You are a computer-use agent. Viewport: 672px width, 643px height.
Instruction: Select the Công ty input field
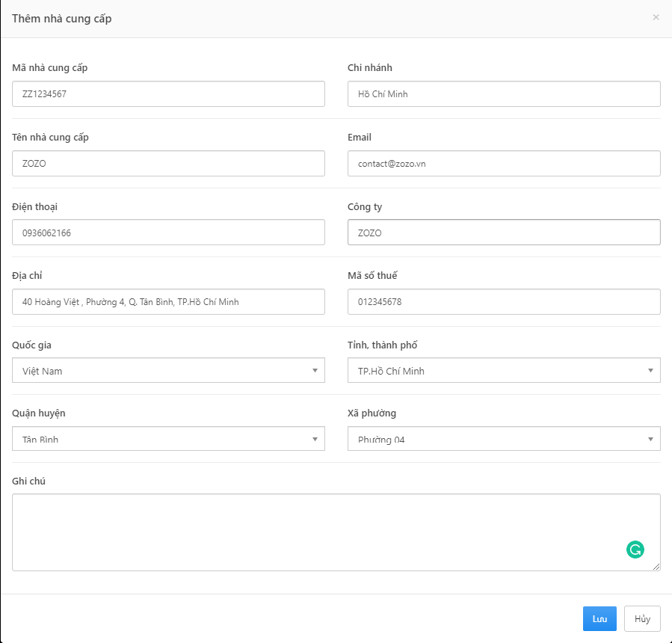point(504,233)
